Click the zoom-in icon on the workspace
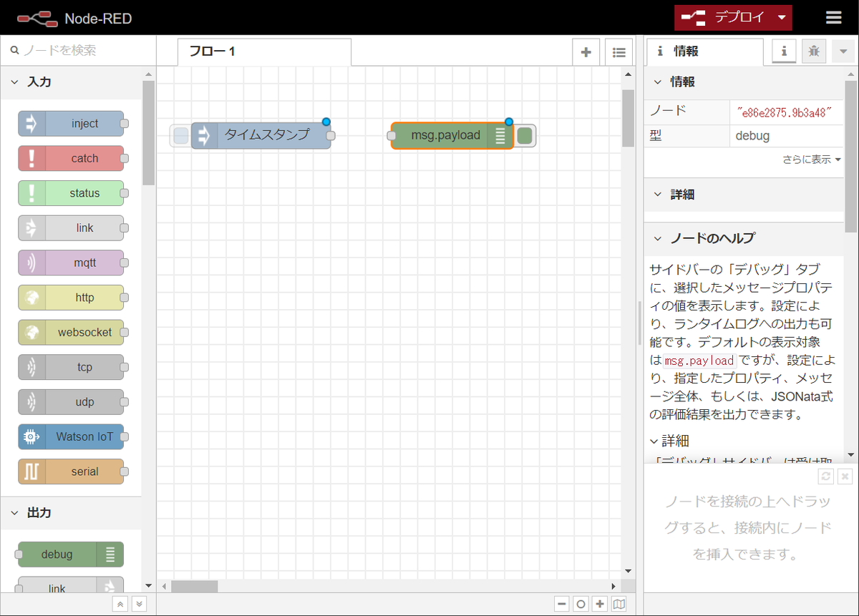859x616 pixels. pyautogui.click(x=600, y=603)
